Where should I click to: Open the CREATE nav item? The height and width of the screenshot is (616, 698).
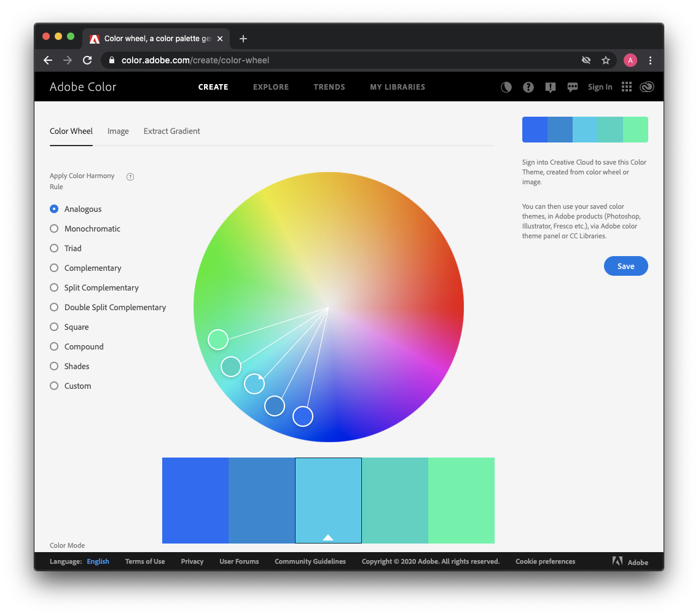point(213,87)
